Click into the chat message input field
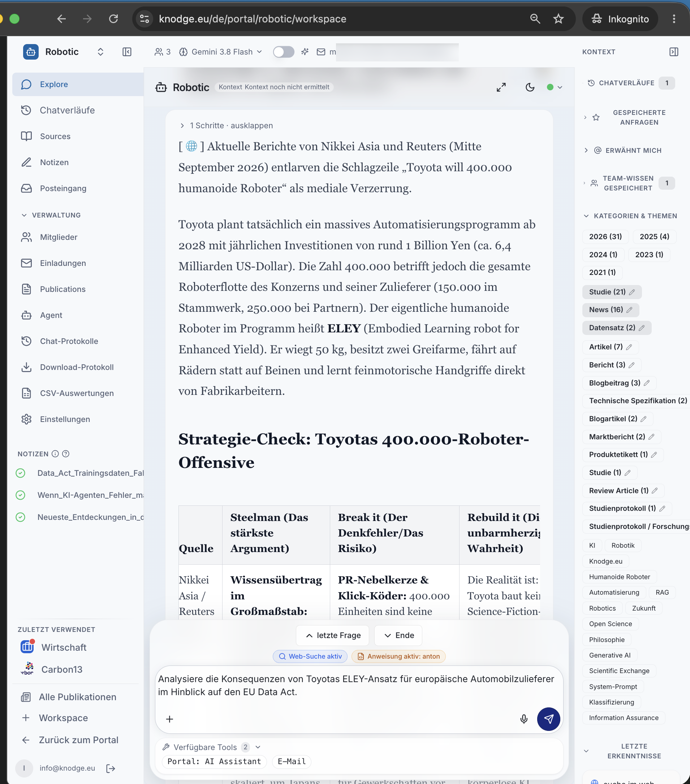This screenshot has width=690, height=784. (x=359, y=686)
